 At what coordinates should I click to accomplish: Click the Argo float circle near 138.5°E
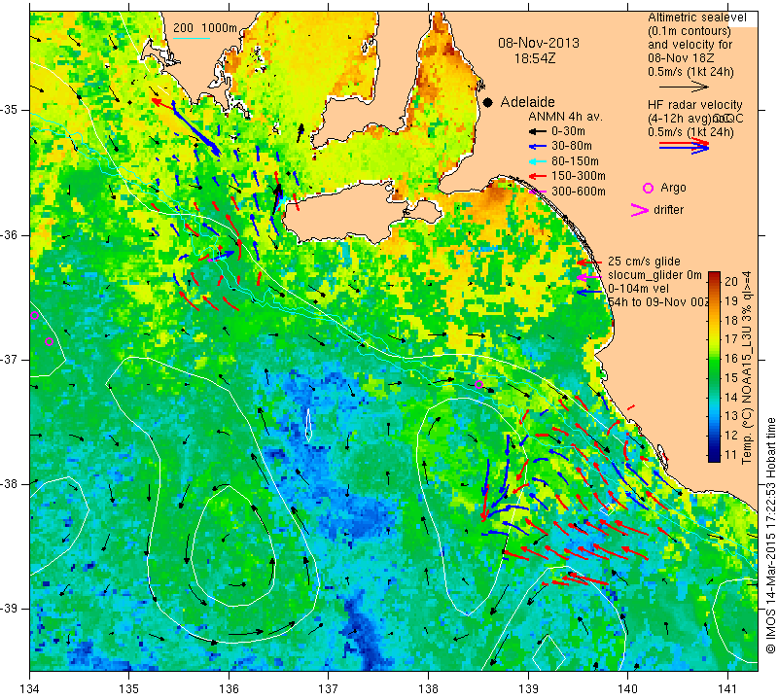click(x=478, y=384)
